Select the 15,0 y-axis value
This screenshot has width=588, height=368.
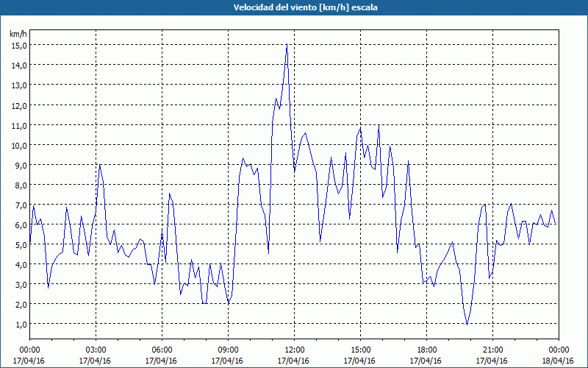(20, 46)
